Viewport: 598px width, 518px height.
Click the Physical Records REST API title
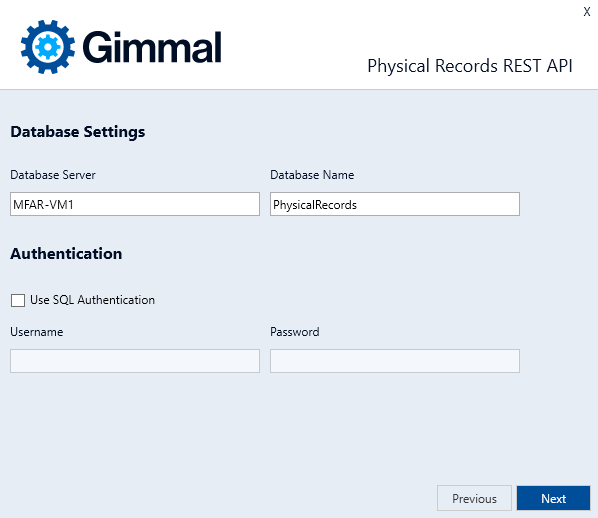pos(470,66)
